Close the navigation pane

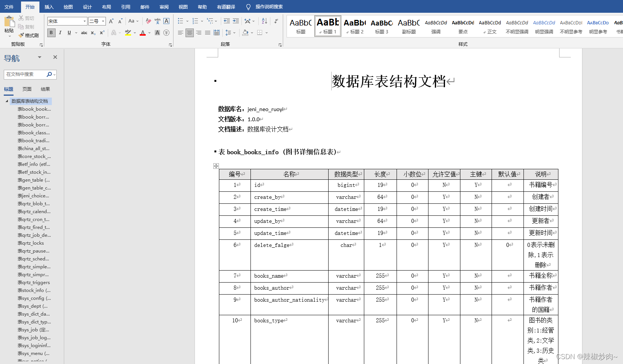[x=55, y=57]
